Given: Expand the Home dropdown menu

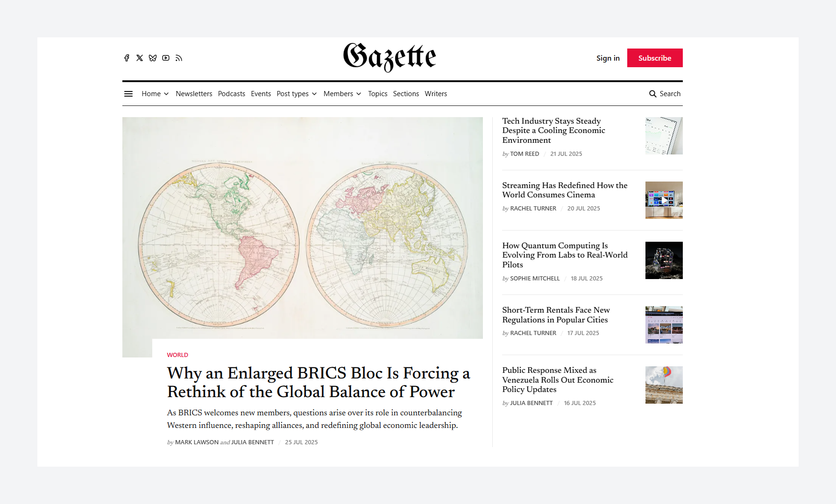Looking at the screenshot, I should (x=155, y=94).
